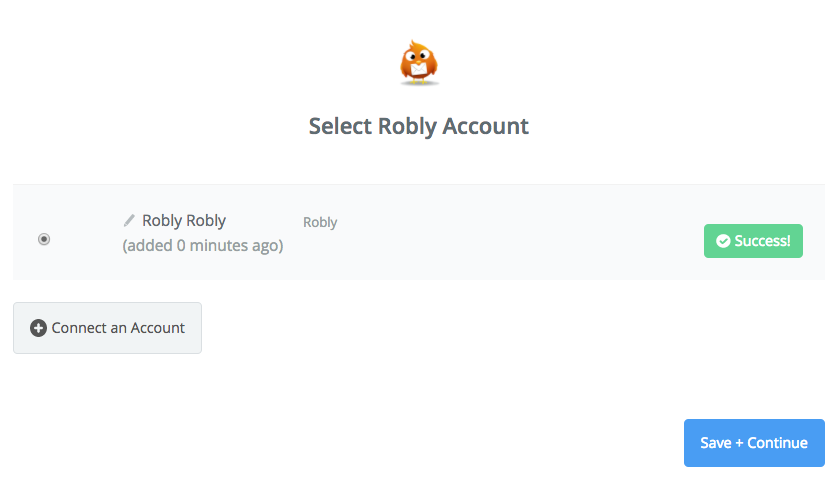The width and height of the screenshot is (838, 501).
Task: Click the pencil edit icon beside Robly Robly
Action: pyautogui.click(x=129, y=220)
